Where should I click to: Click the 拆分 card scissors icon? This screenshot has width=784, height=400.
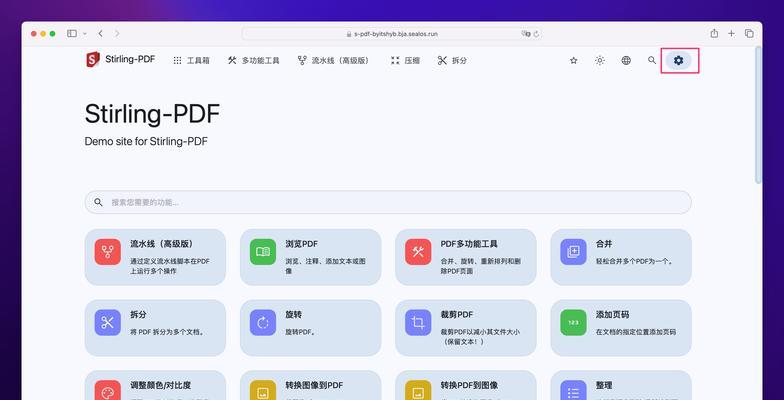click(x=108, y=322)
